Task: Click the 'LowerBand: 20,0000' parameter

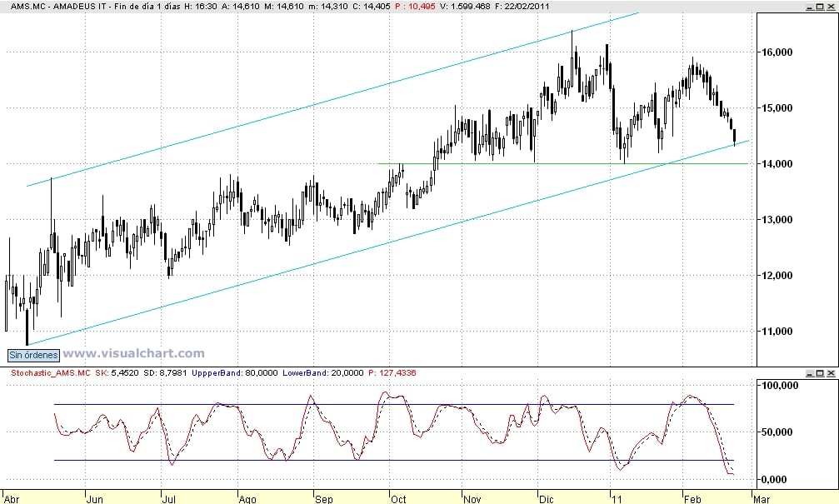Action: tap(322, 373)
